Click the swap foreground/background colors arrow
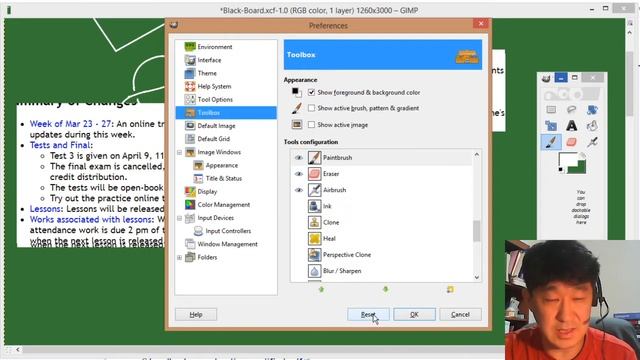 [582, 156]
